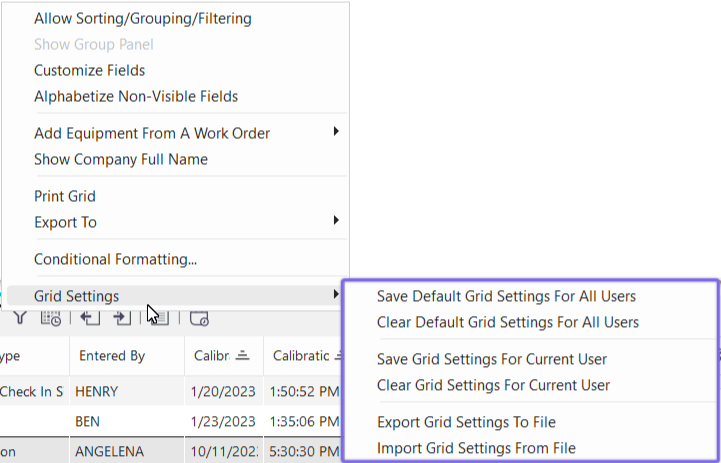The height and width of the screenshot is (463, 721).
Task: Open Conditional Formatting dialog
Action: 115,259
